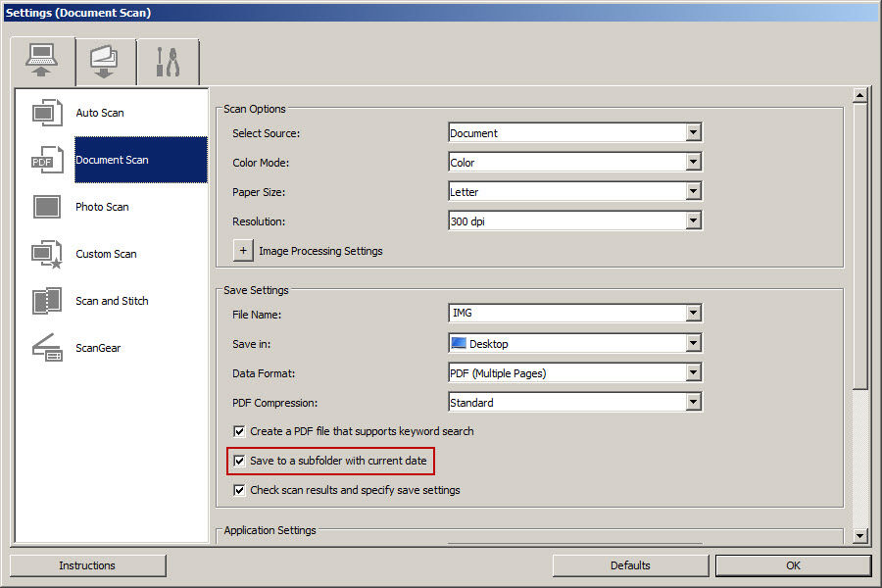Open ScanGear settings

coord(46,348)
